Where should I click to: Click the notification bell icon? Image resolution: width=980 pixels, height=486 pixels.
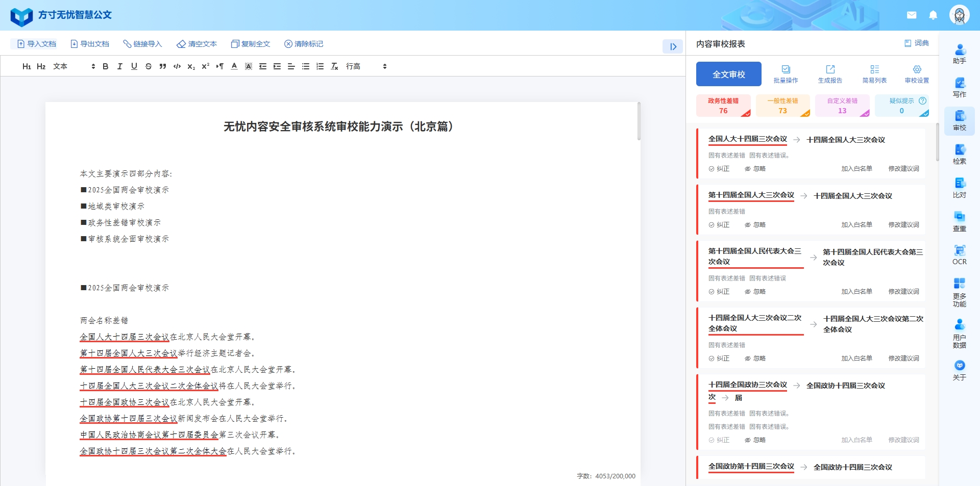934,15
